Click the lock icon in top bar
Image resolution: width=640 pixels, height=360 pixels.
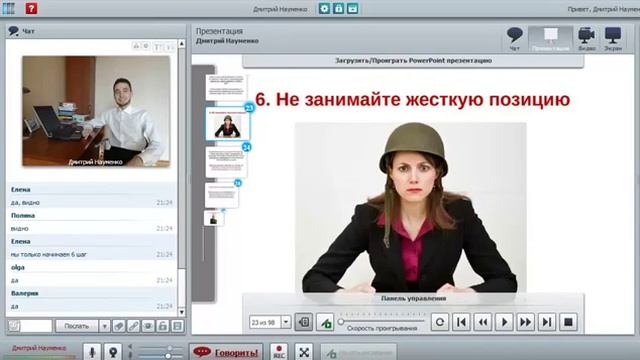(339, 9)
